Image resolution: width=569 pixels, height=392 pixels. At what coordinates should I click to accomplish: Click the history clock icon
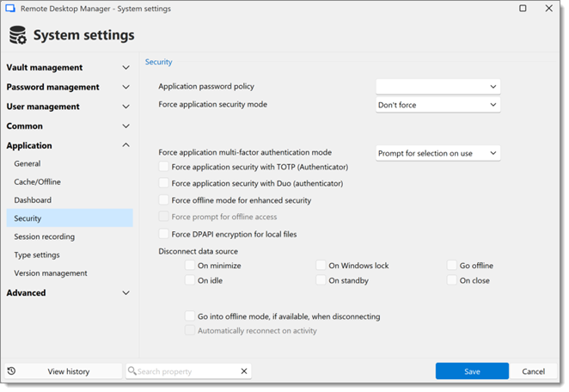click(12, 371)
